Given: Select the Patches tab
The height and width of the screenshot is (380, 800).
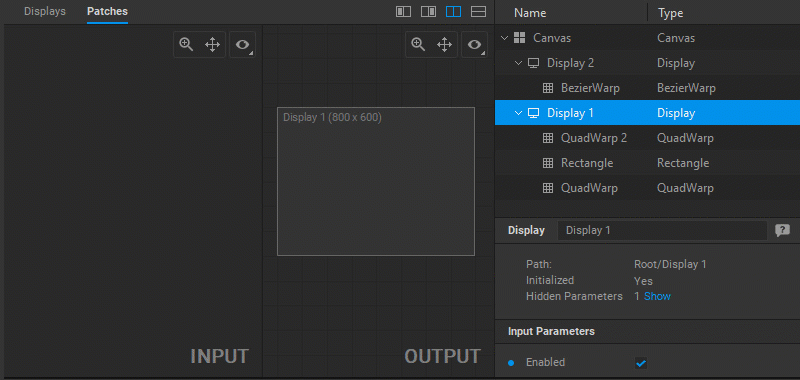Looking at the screenshot, I should [107, 11].
